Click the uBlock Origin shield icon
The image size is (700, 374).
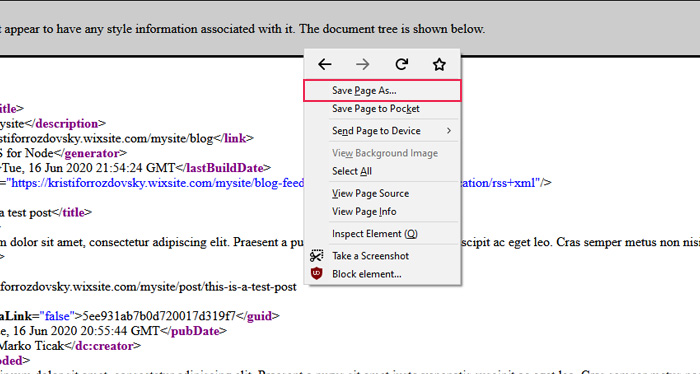[x=317, y=274]
